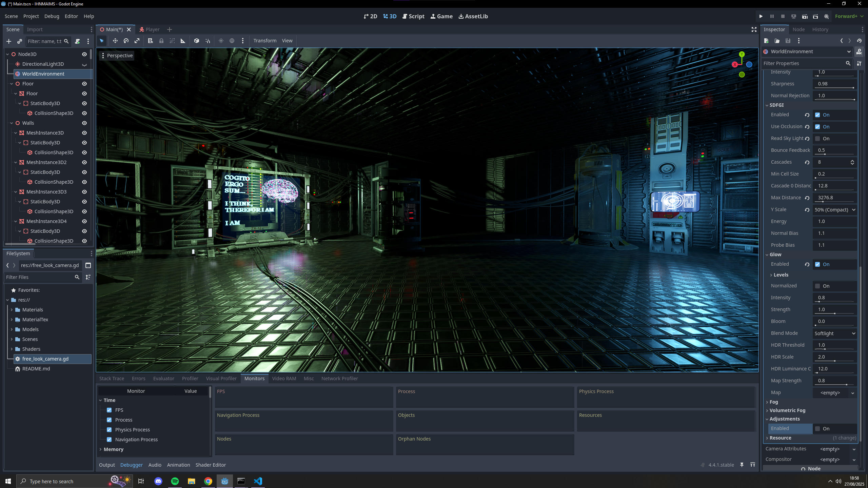Select the Scale mode tool

click(137, 41)
